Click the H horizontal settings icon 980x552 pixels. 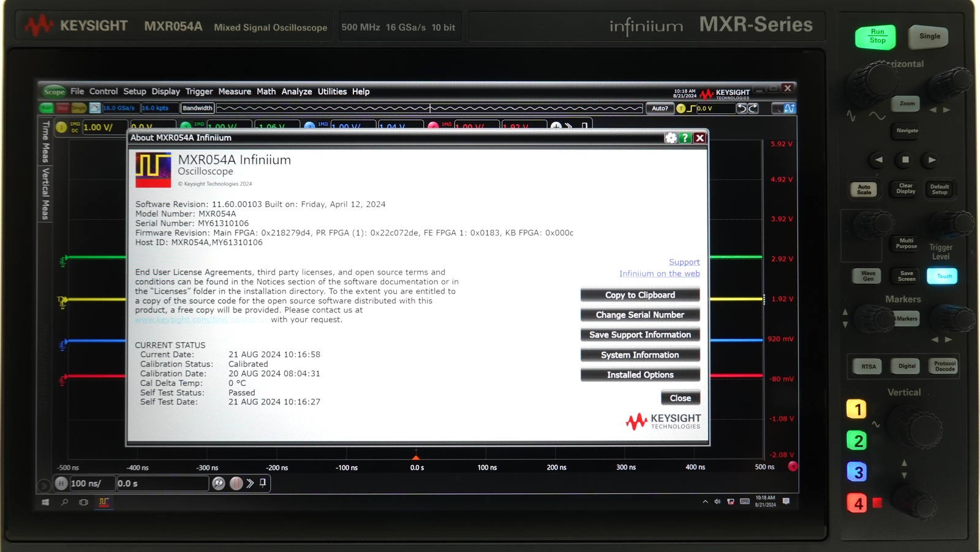click(61, 483)
